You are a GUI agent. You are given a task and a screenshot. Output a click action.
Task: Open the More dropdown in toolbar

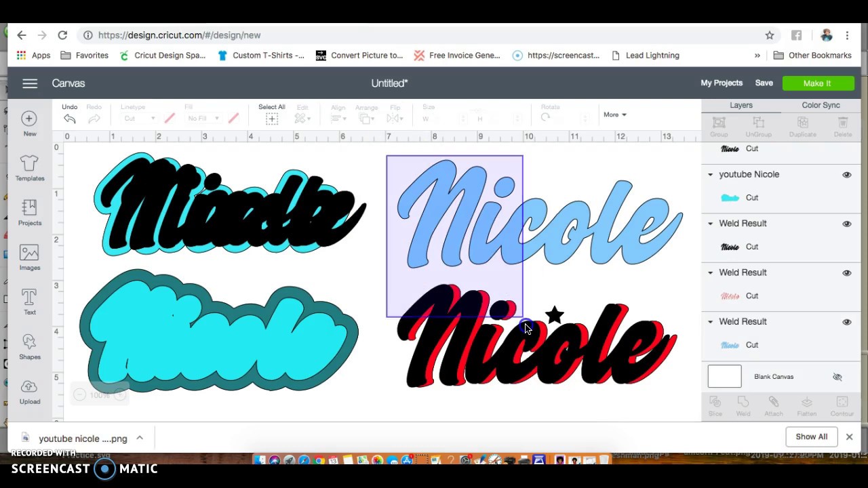tap(615, 115)
